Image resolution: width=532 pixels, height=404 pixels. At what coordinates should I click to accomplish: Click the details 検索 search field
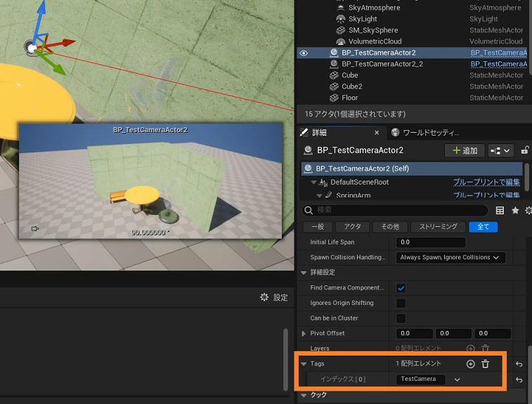coord(395,210)
